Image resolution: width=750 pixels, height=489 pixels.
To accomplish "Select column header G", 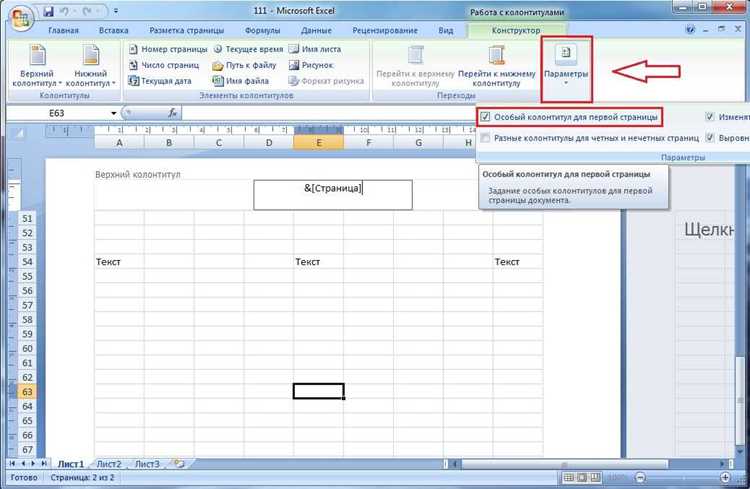I will 419,143.
